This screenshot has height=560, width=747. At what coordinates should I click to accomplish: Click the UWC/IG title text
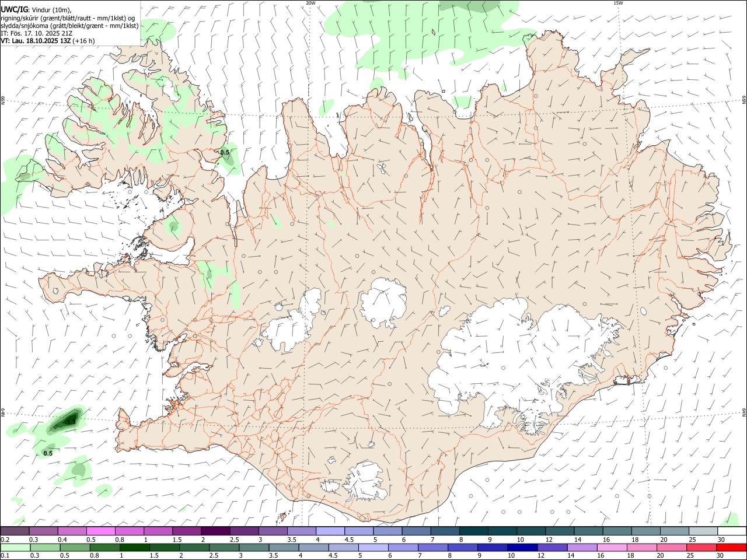point(15,10)
